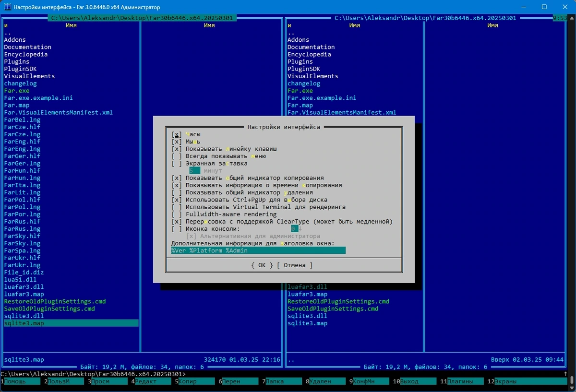Select FarUkr.lng in left panel

pyautogui.click(x=22, y=265)
